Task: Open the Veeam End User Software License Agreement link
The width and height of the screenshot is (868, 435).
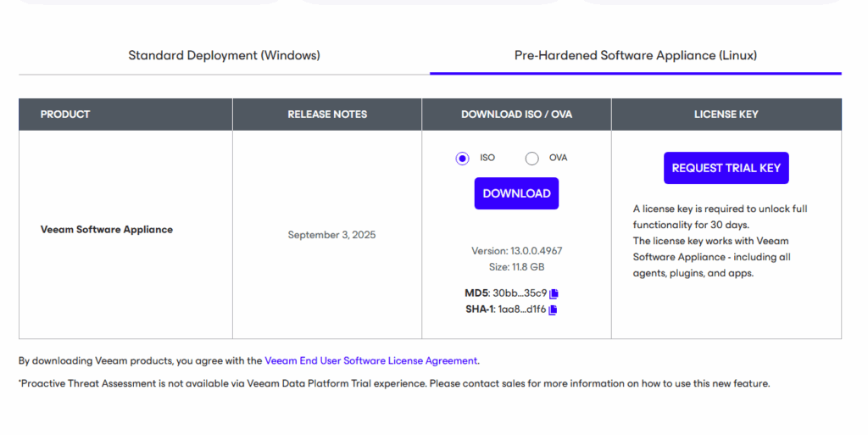Action: point(371,360)
